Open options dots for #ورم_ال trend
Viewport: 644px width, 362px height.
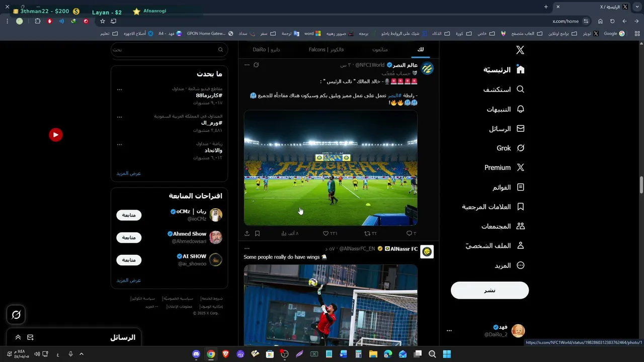coord(119,117)
